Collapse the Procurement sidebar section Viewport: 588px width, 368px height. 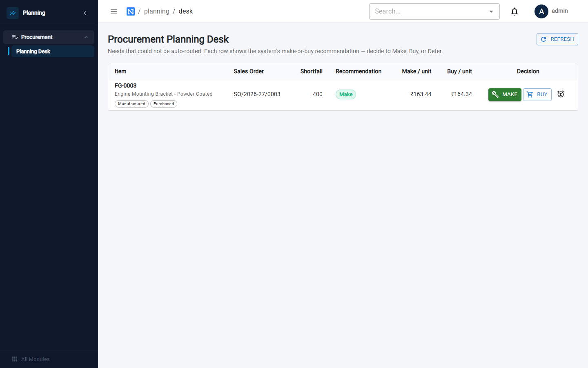(x=86, y=37)
